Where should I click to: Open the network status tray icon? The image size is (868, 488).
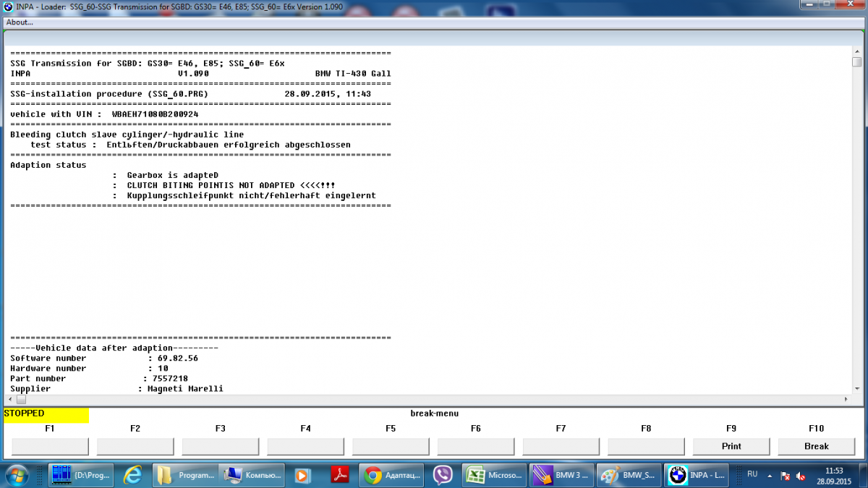point(786,476)
